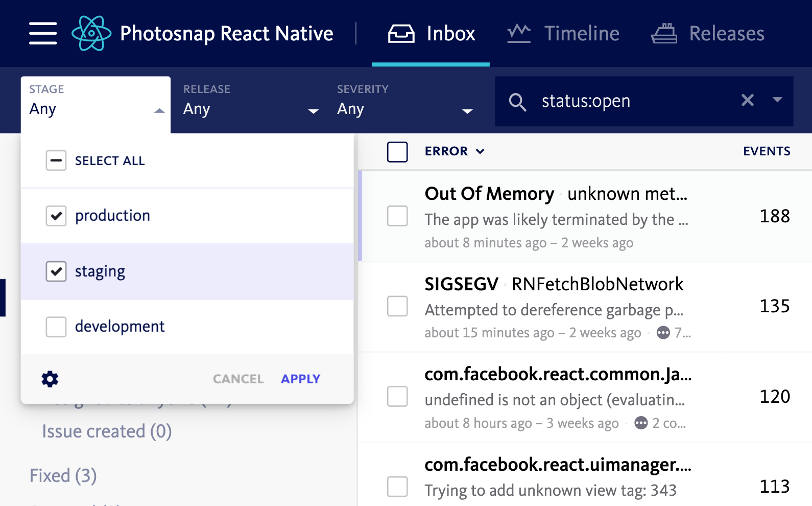812x506 pixels.
Task: Click 'about 8 minutes ago – 2 weeks ago'
Action: point(529,243)
